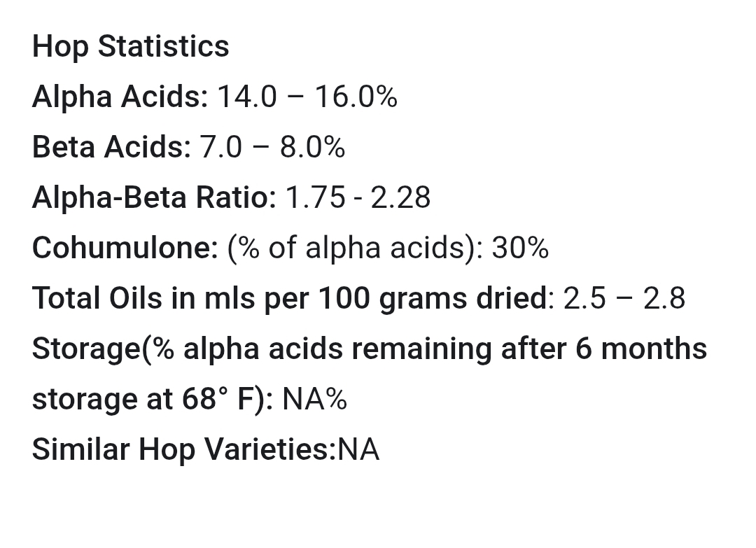756x548 pixels.
Task: Select the NA similar varieties value
Action: (358, 450)
